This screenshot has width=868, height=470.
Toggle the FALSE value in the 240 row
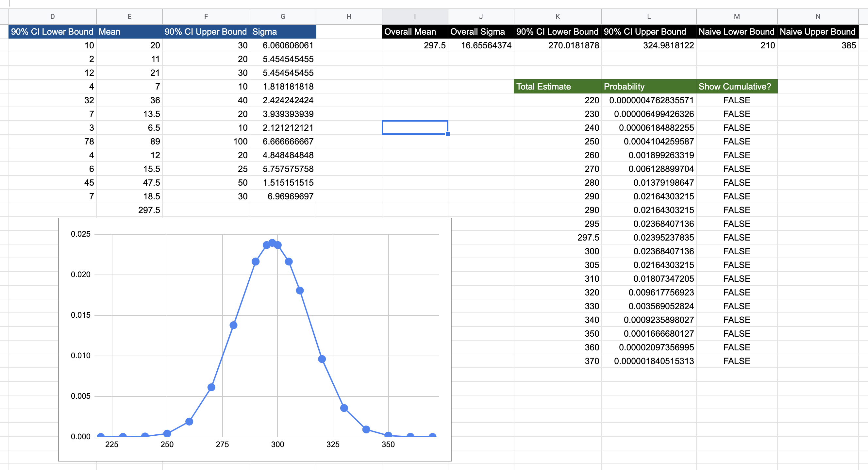click(737, 128)
